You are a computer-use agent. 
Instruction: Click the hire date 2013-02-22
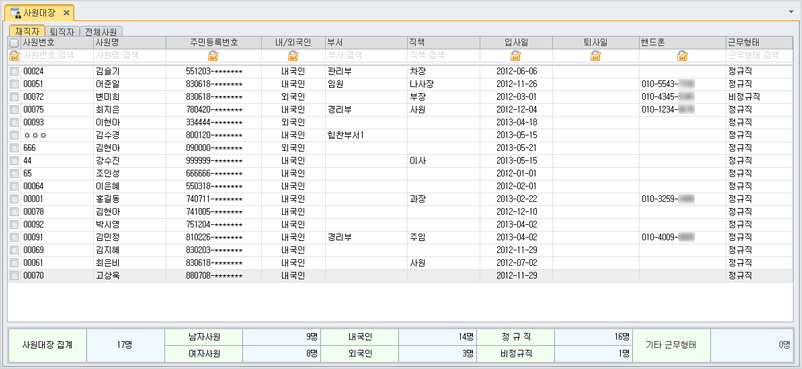[516, 199]
